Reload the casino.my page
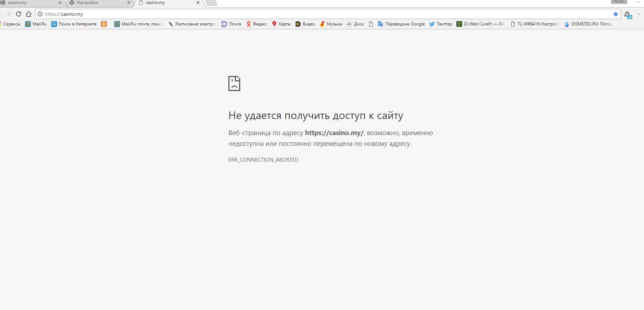 coord(19,14)
